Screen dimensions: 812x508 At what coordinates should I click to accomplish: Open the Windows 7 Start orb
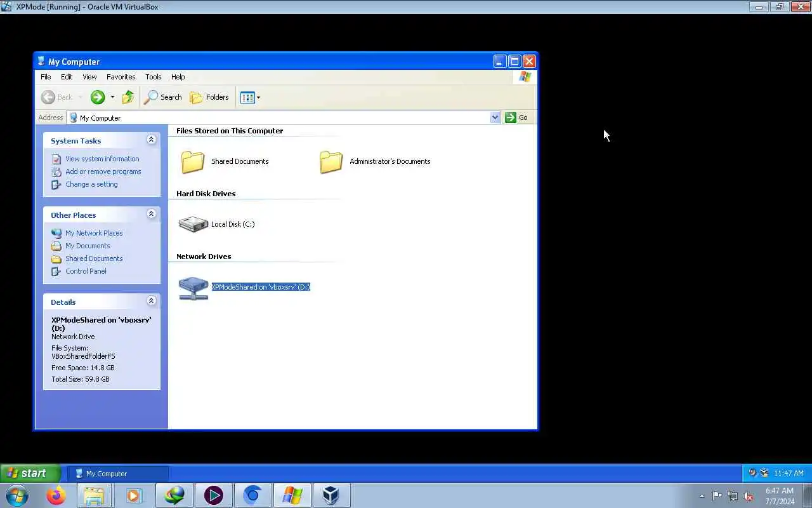coord(16,495)
